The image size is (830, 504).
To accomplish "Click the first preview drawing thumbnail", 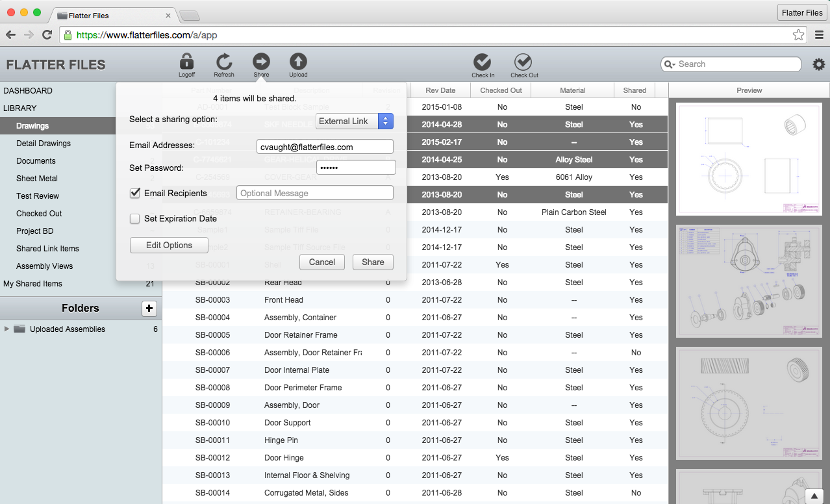I will pos(750,158).
